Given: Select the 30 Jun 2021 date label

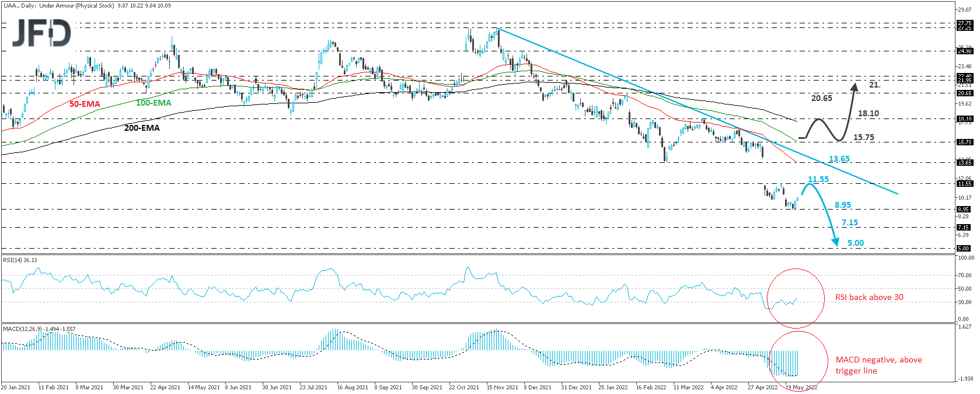Looking at the screenshot, I should 277,387.
